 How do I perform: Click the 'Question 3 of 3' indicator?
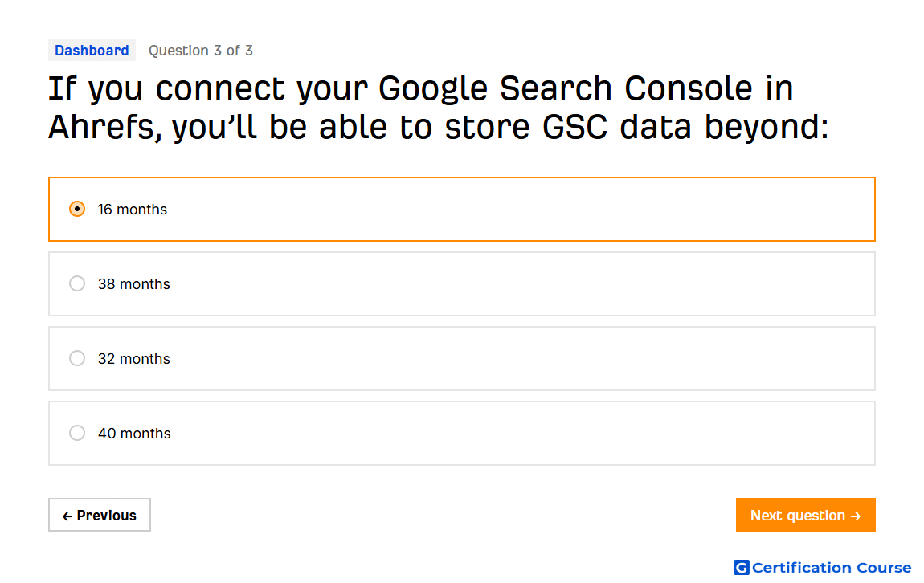200,51
